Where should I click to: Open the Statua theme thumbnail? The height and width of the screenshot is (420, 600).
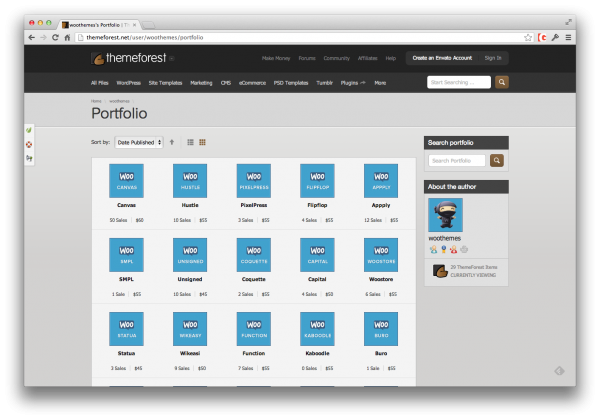(126, 329)
